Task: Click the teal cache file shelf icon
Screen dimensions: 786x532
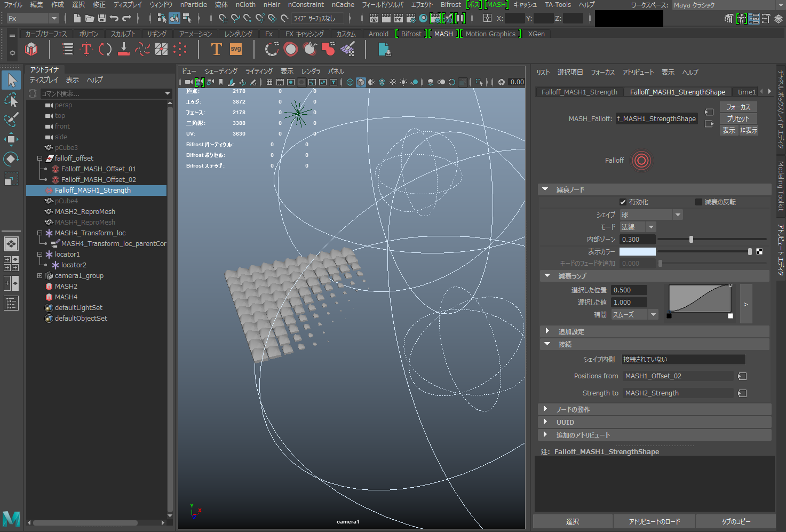Action: pos(384,50)
